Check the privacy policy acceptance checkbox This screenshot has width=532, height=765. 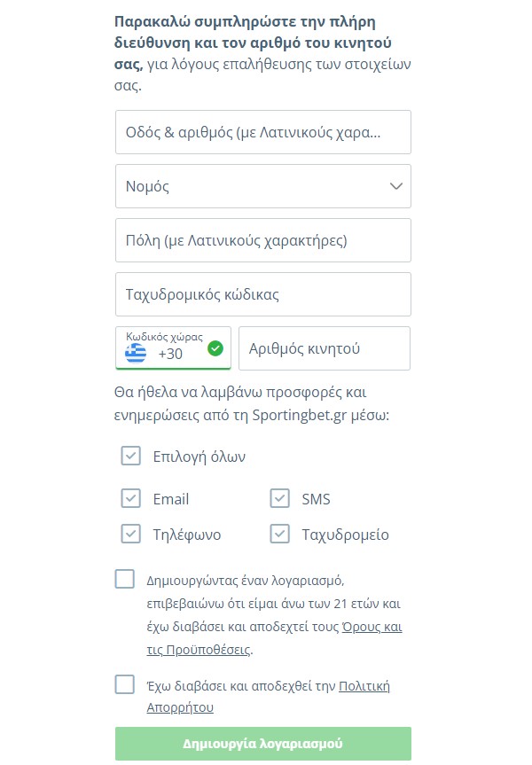click(125, 684)
